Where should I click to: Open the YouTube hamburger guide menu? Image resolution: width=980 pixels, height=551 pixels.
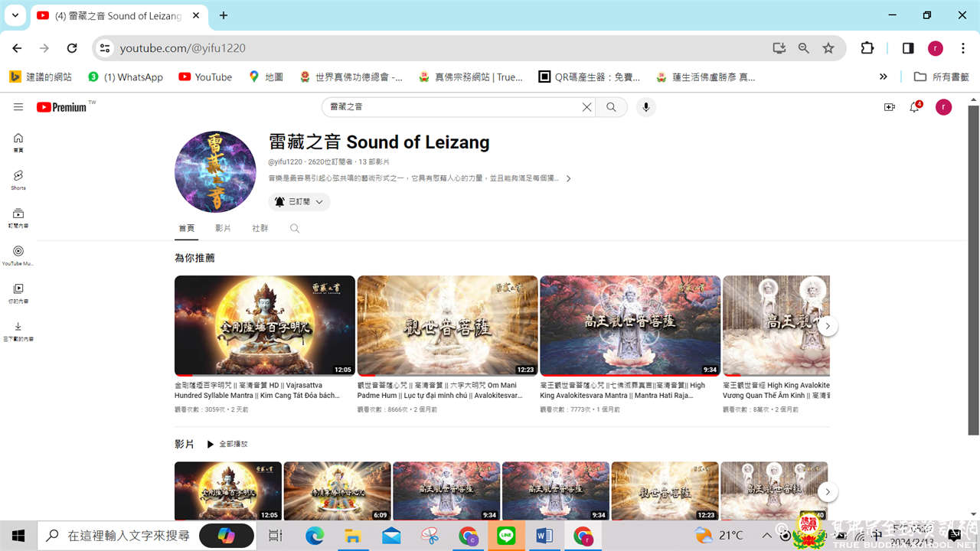tap(18, 107)
